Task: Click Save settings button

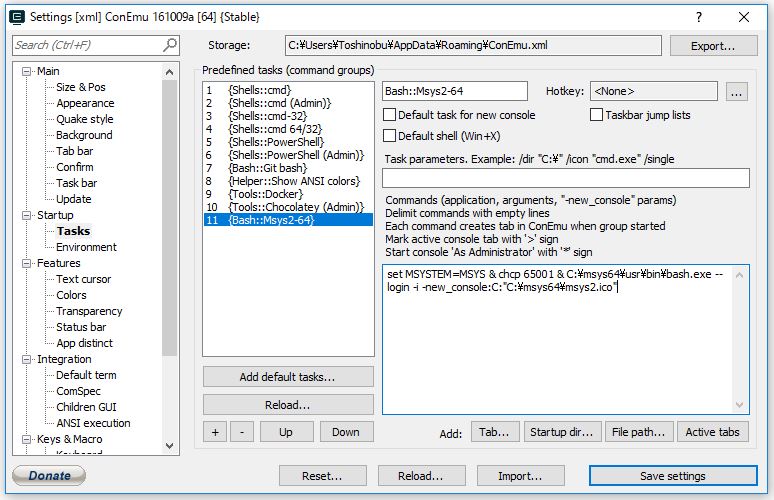Action: 673,476
